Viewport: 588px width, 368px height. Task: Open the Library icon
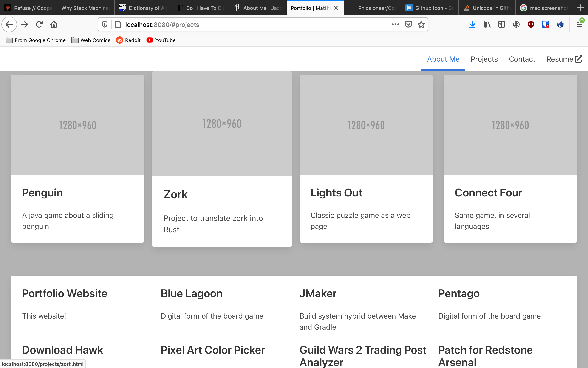pyautogui.click(x=487, y=24)
